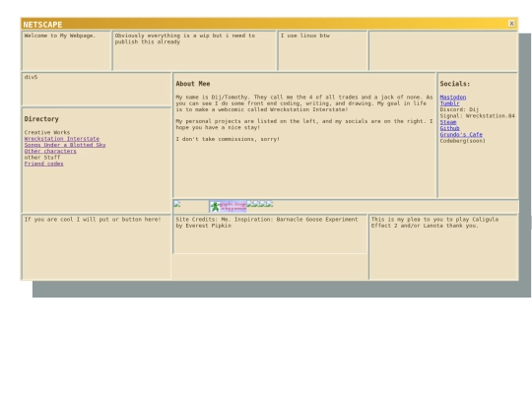Open the Wreckstation Interstate link
This screenshot has width=532, height=399.
click(62, 139)
